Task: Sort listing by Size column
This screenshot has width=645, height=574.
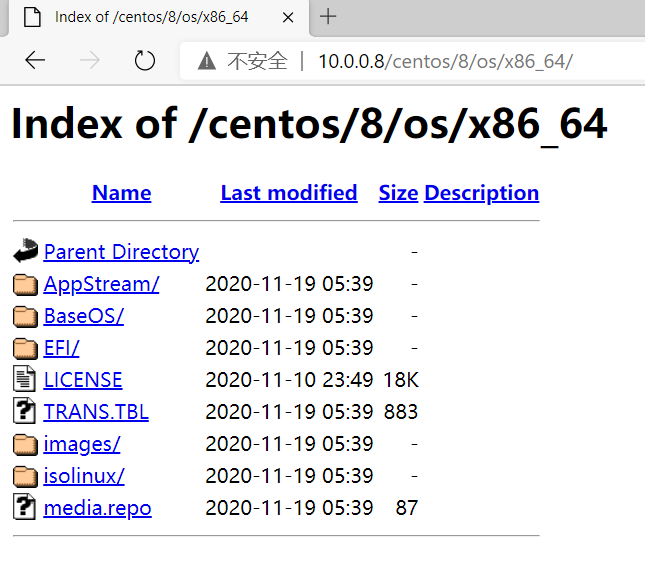Action: tap(398, 193)
